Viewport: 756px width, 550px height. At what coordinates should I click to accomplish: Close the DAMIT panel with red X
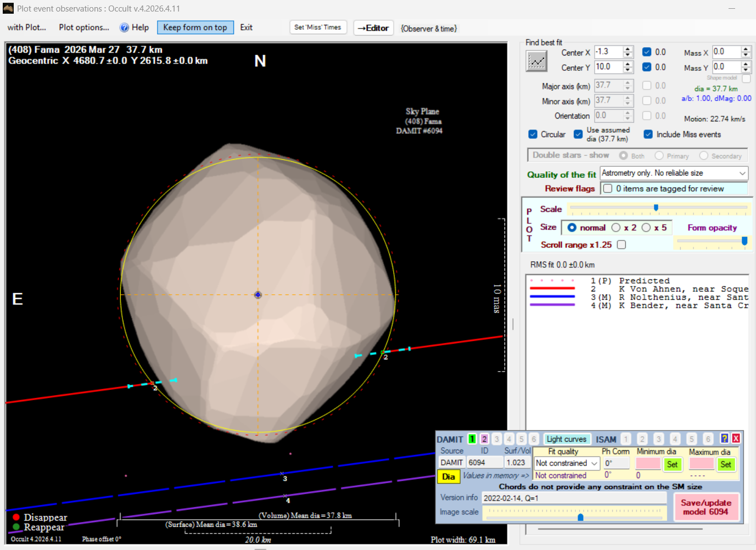(736, 438)
